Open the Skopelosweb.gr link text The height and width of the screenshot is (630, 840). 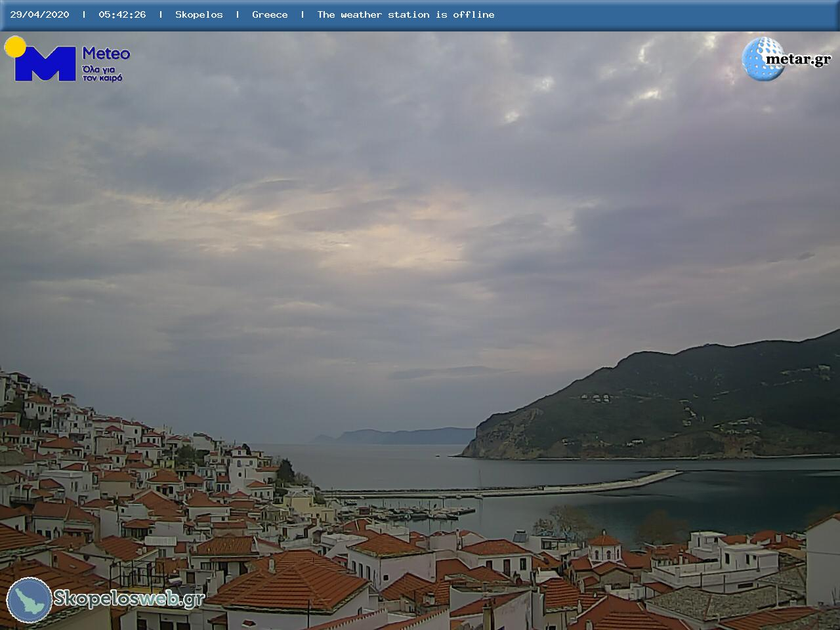(x=129, y=598)
